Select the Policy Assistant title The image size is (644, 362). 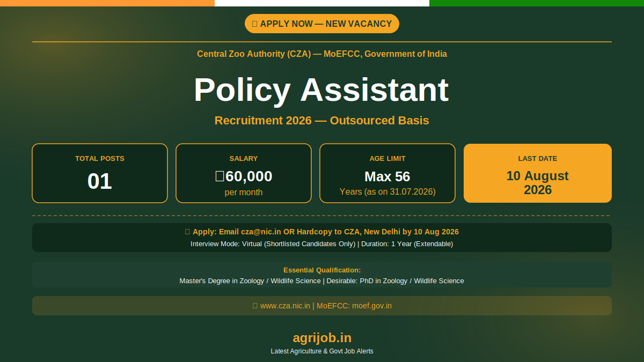[x=321, y=90]
